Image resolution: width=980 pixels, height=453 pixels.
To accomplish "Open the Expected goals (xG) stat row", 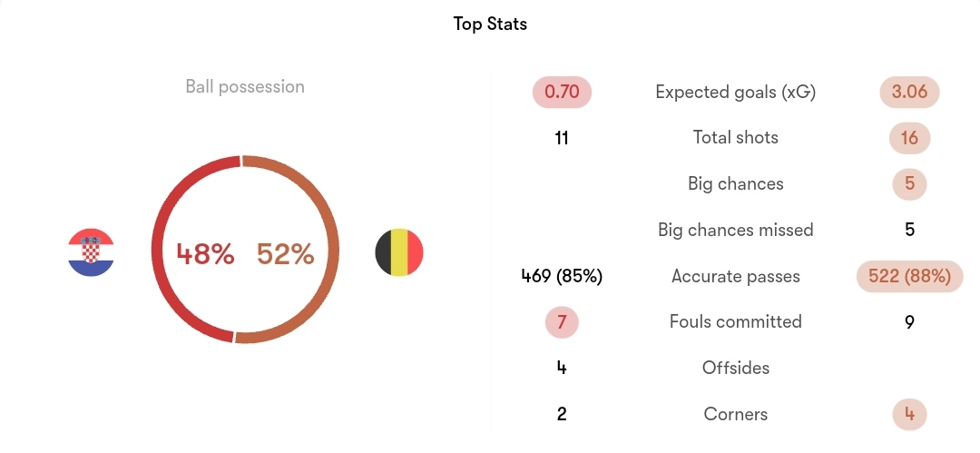I will pyautogui.click(x=736, y=92).
